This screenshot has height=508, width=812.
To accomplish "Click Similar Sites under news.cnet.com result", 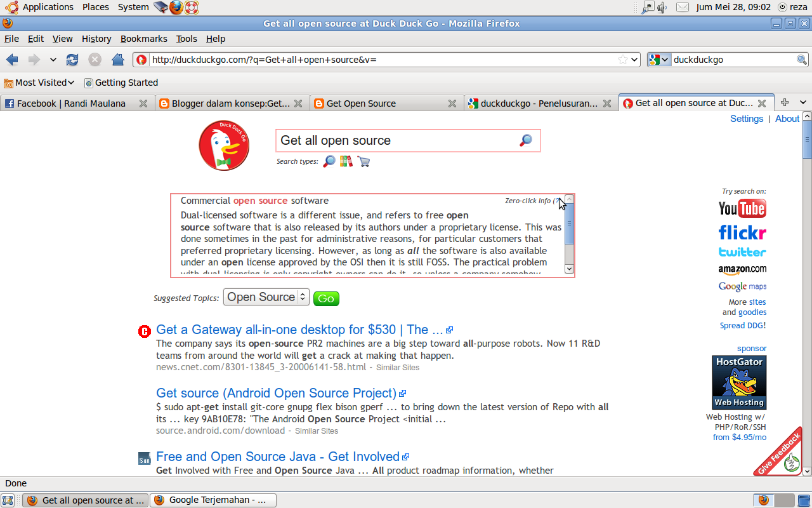I will pos(398,368).
